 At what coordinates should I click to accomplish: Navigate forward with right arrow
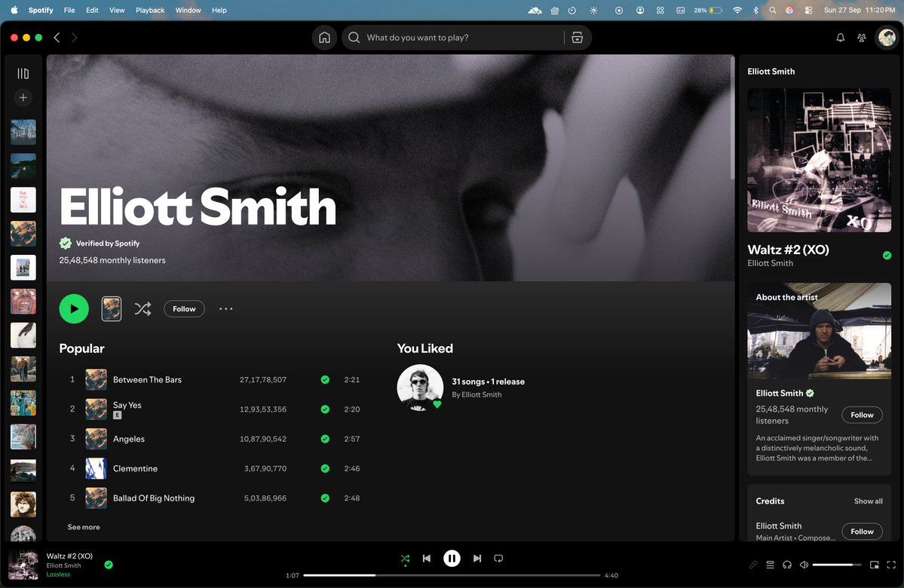[75, 38]
